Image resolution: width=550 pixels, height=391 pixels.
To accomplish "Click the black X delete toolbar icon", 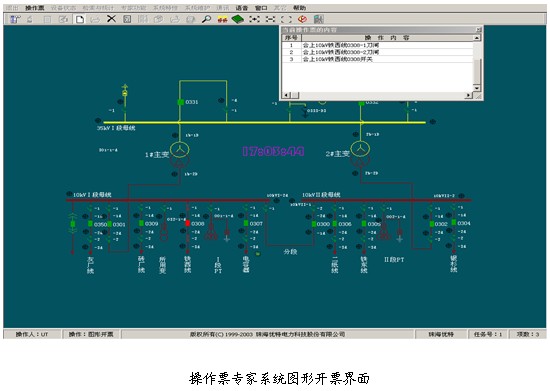I will [x=111, y=19].
